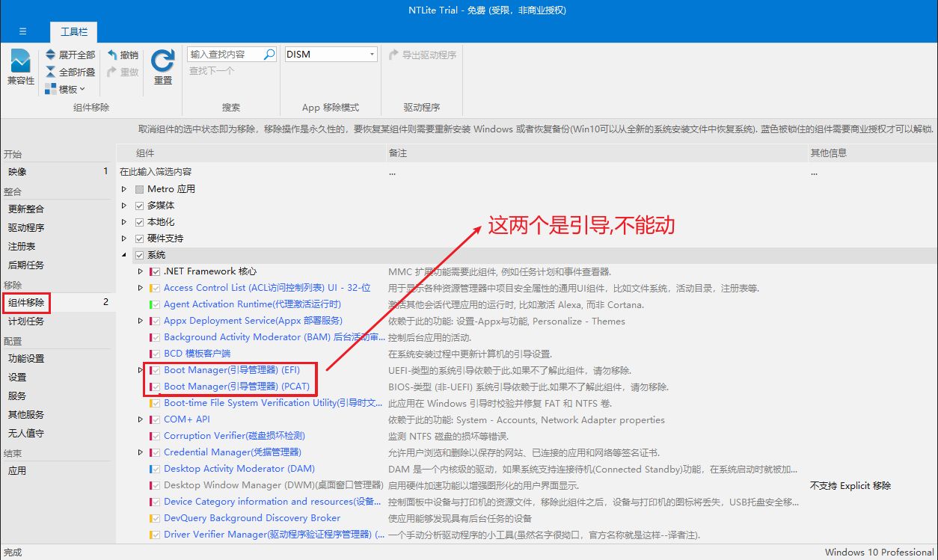The image size is (938, 560).
Task: Open the DISM removal mode dropdown
Action: [372, 55]
